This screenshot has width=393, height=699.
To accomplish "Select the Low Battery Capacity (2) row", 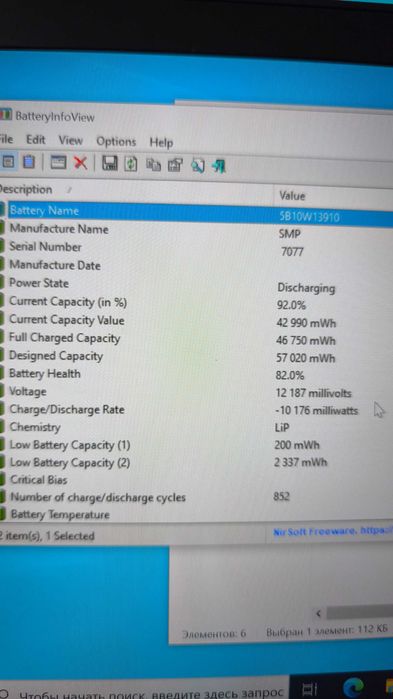I will tap(196, 462).
